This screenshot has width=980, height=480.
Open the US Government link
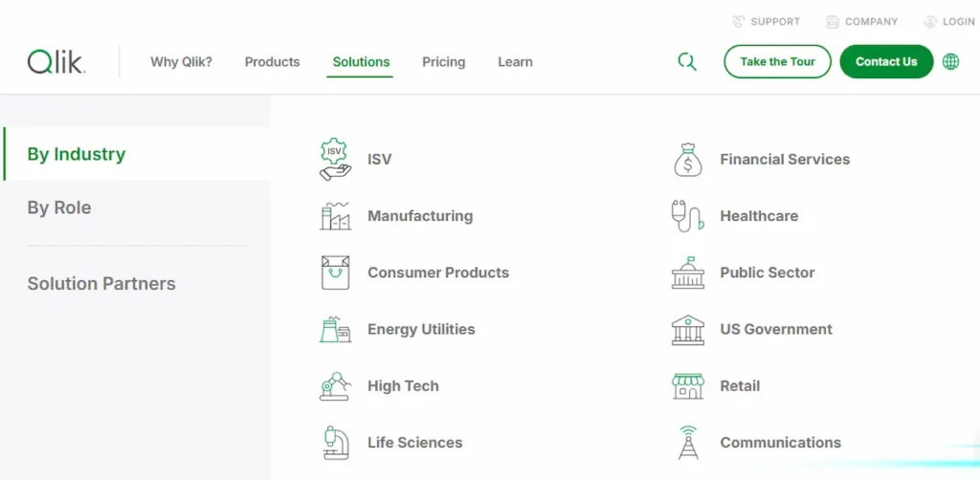pyautogui.click(x=776, y=329)
